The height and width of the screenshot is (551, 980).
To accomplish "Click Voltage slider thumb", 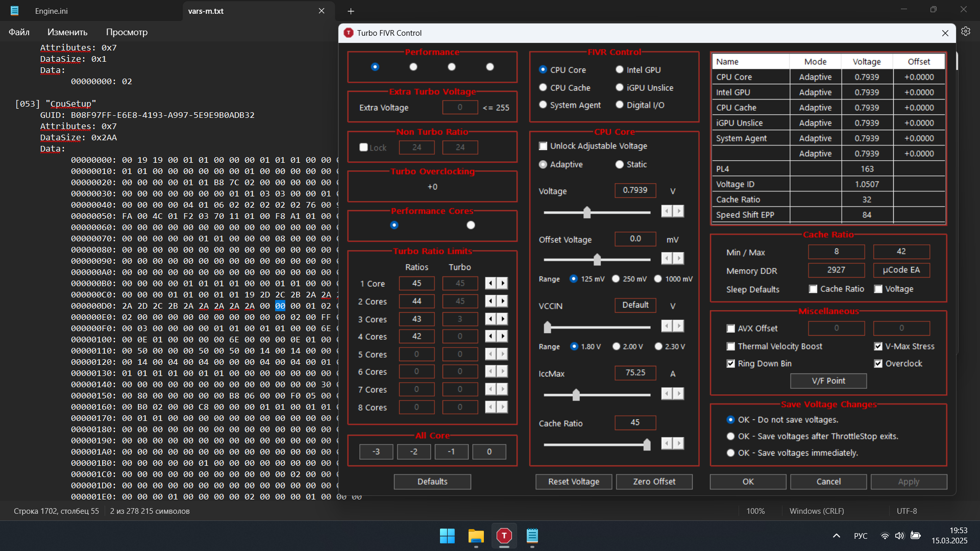I will (x=587, y=212).
